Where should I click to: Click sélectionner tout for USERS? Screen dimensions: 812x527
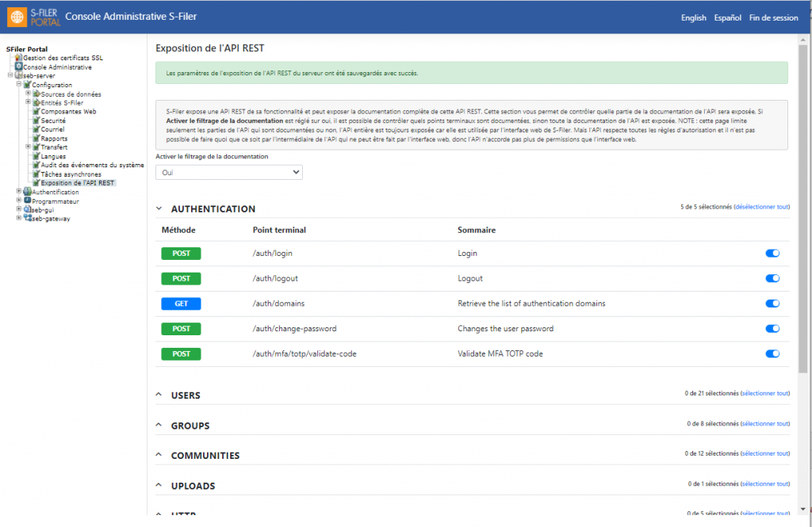tap(765, 393)
